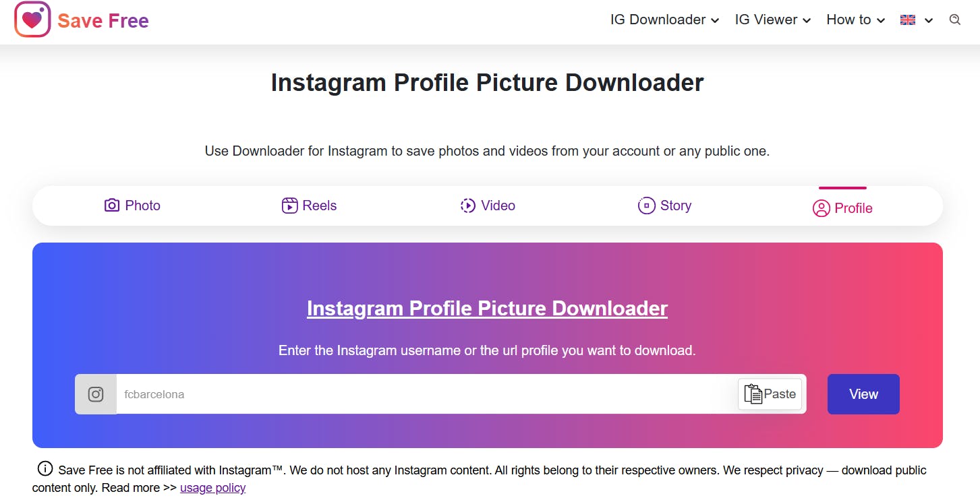Click the info icon before disclaimer text
This screenshot has width=980, height=502.
click(45, 469)
